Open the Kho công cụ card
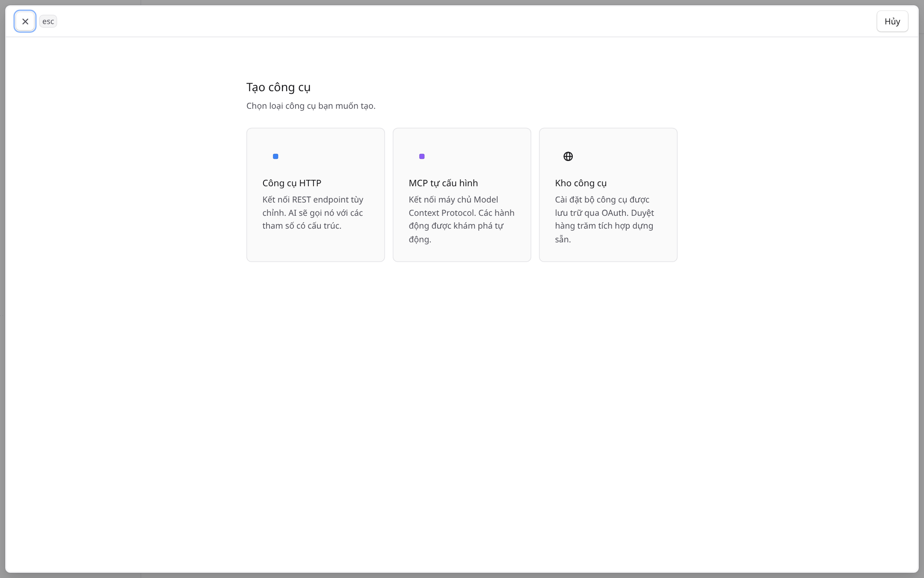This screenshot has height=578, width=924. (x=608, y=195)
